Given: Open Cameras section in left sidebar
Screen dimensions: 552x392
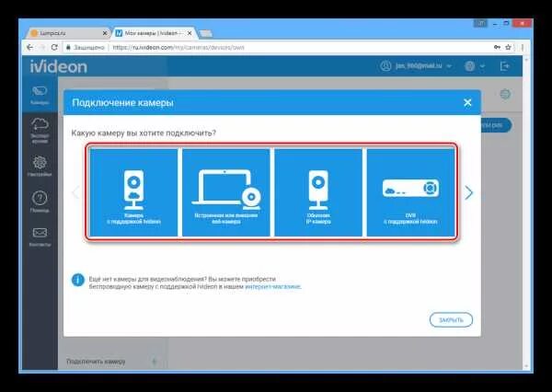Looking at the screenshot, I should pyautogui.click(x=40, y=95).
